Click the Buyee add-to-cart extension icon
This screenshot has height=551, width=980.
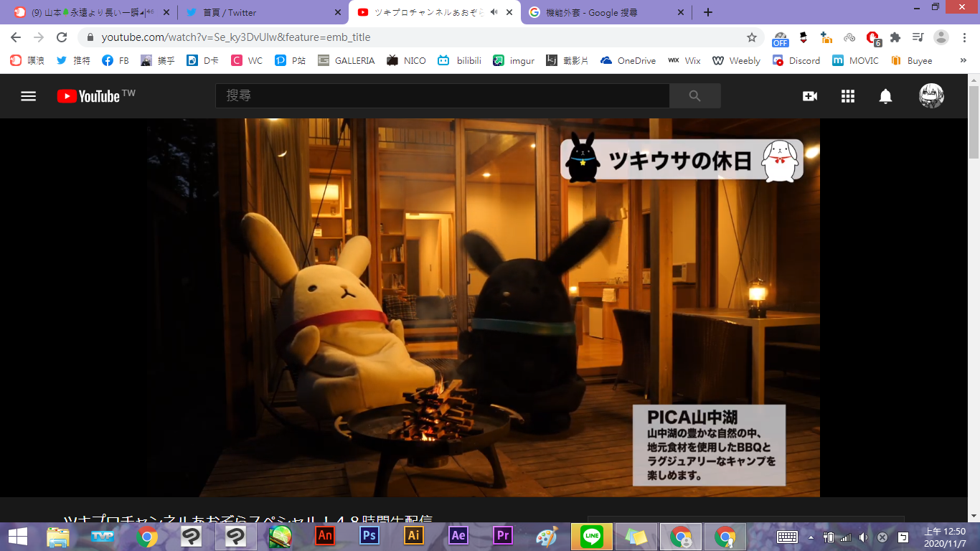point(826,37)
